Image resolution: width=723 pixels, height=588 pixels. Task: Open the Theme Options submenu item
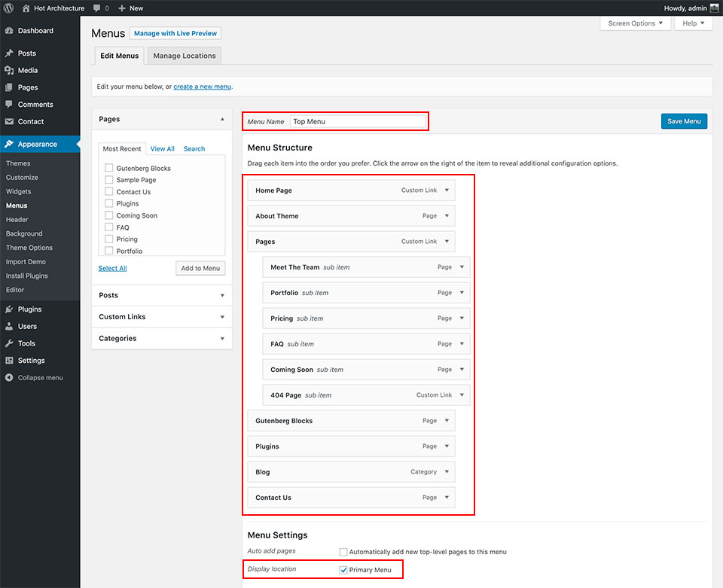(29, 248)
